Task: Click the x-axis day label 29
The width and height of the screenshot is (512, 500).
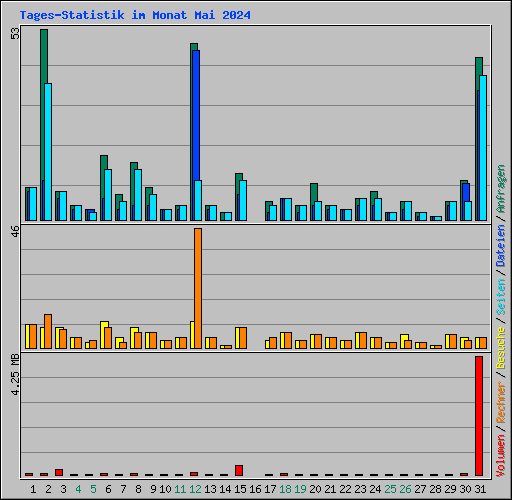Action: [x=450, y=489]
